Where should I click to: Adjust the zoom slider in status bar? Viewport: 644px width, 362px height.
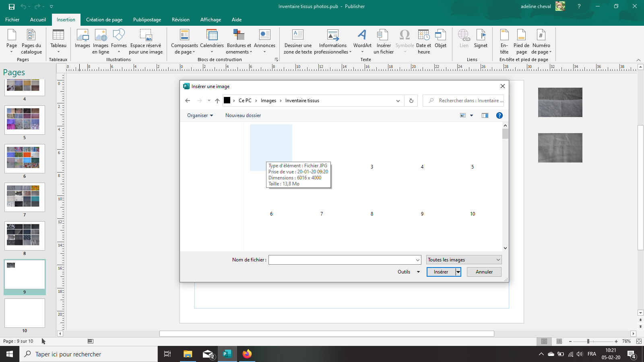[x=588, y=341]
